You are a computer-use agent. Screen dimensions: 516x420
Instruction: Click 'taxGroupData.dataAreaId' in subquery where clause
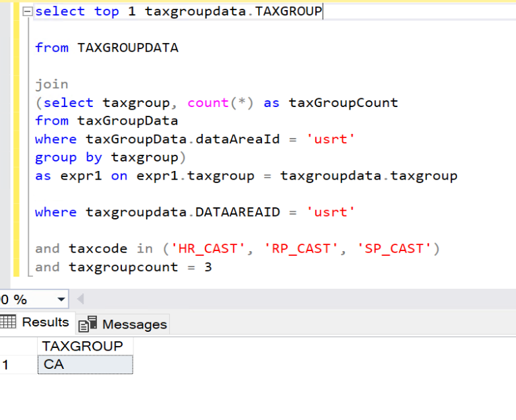point(183,139)
